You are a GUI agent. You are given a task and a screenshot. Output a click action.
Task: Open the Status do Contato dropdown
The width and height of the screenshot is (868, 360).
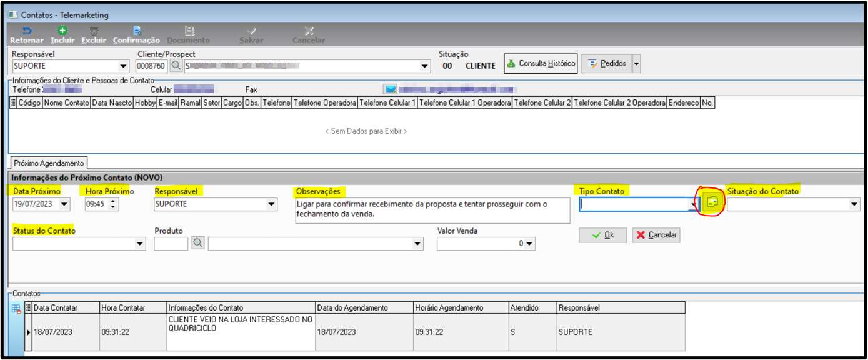coord(140,244)
